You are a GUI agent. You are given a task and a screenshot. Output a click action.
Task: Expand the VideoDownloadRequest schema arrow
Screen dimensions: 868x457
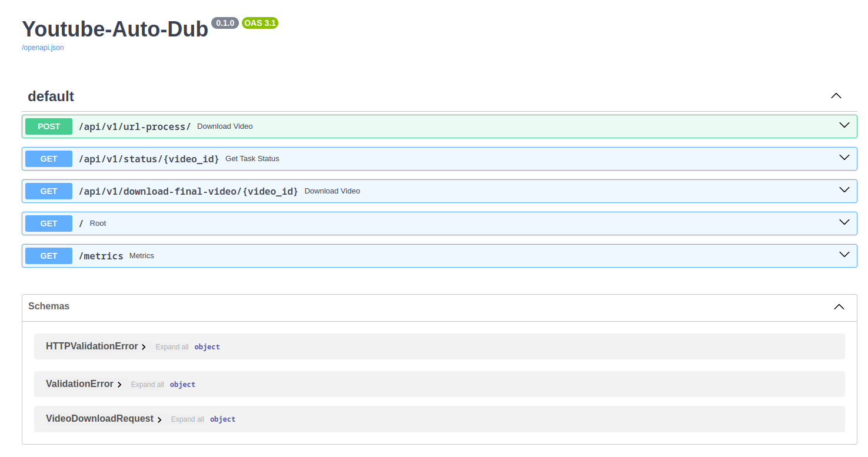(x=159, y=419)
